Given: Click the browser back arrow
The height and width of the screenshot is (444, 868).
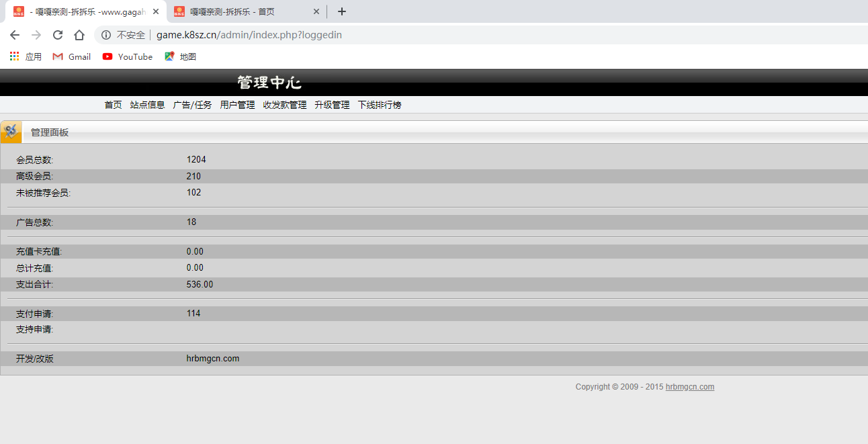Looking at the screenshot, I should (x=15, y=35).
